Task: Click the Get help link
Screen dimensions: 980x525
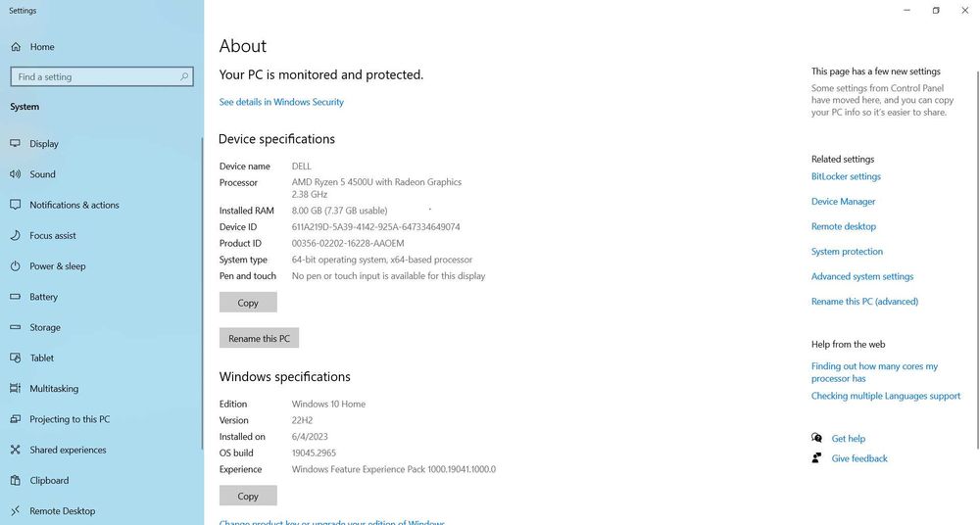Action: point(848,439)
